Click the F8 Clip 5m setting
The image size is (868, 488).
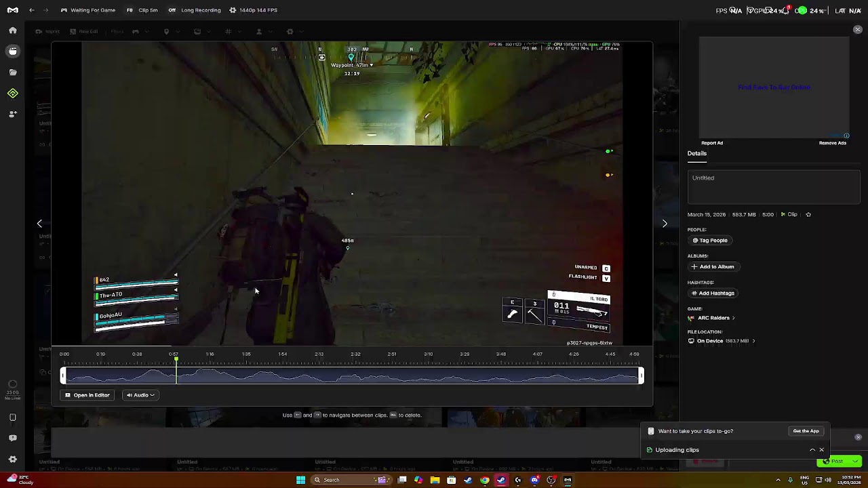tap(142, 10)
